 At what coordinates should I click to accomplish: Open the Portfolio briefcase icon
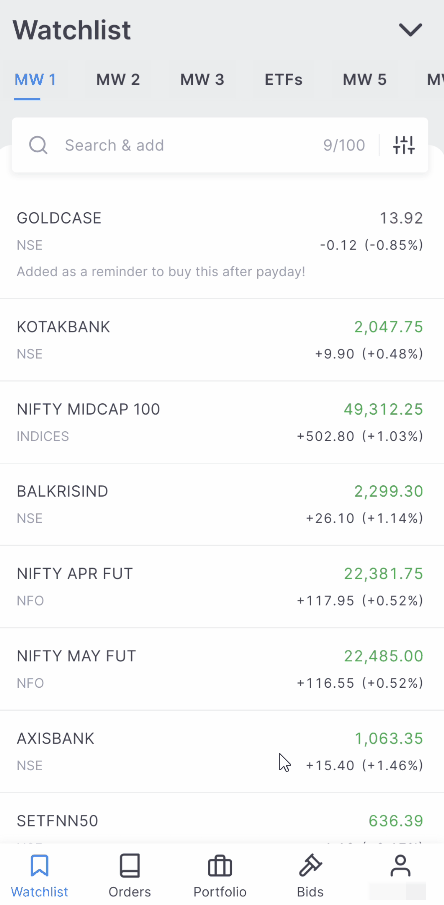pyautogui.click(x=219, y=866)
